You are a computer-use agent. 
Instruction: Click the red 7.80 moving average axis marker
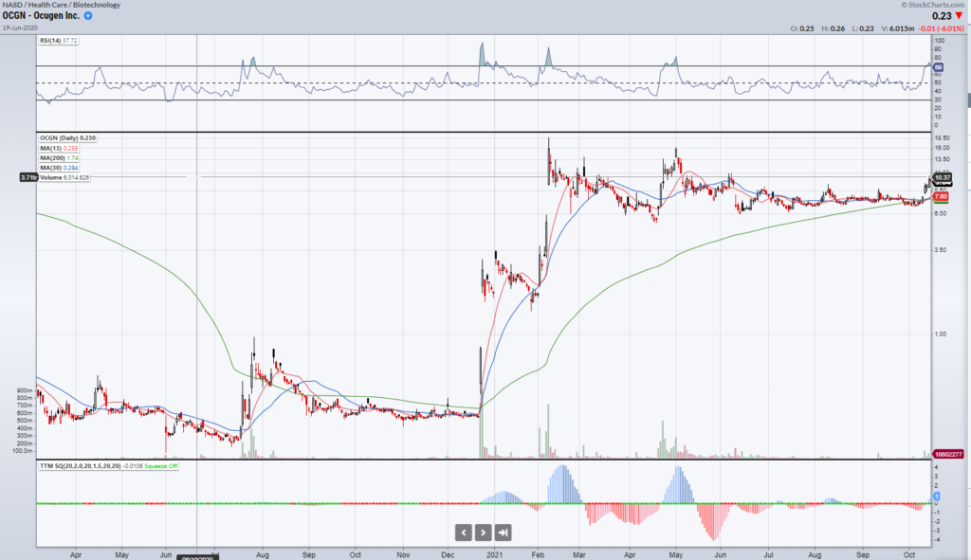point(940,197)
